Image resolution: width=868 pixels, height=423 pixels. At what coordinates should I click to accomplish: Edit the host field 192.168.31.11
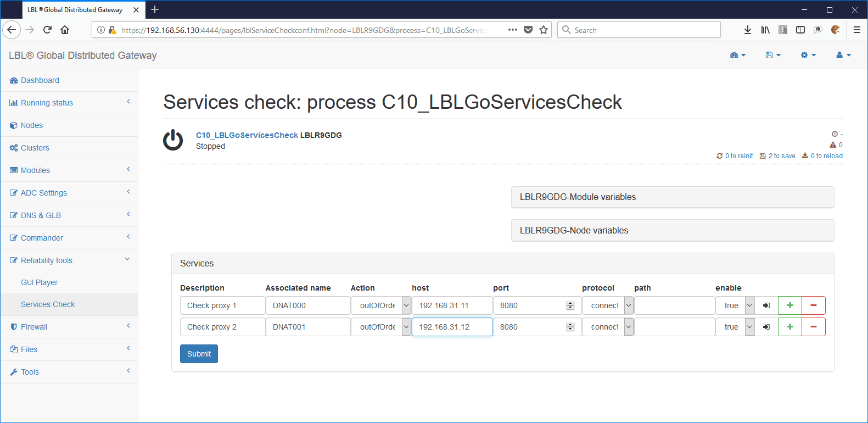[x=452, y=305]
